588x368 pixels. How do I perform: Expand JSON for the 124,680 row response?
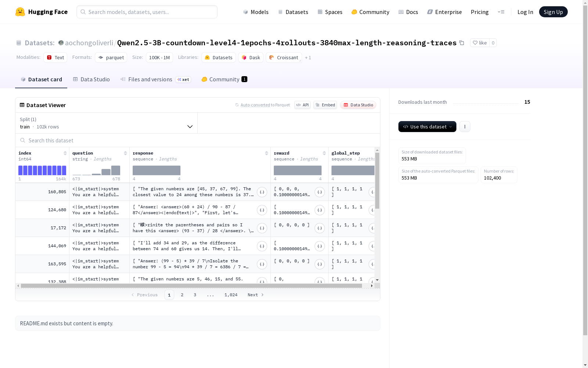point(262,210)
